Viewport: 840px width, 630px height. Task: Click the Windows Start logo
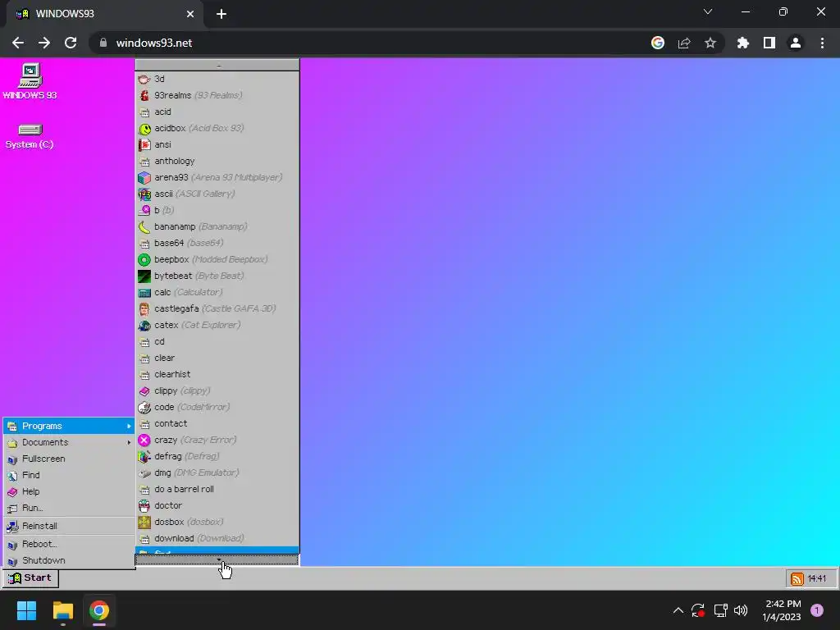[x=26, y=610]
